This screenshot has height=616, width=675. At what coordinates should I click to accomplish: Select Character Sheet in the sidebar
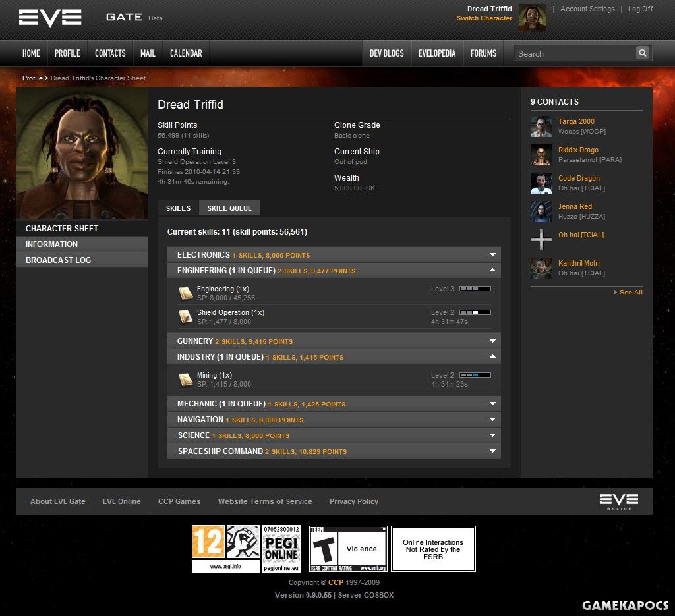pos(82,228)
